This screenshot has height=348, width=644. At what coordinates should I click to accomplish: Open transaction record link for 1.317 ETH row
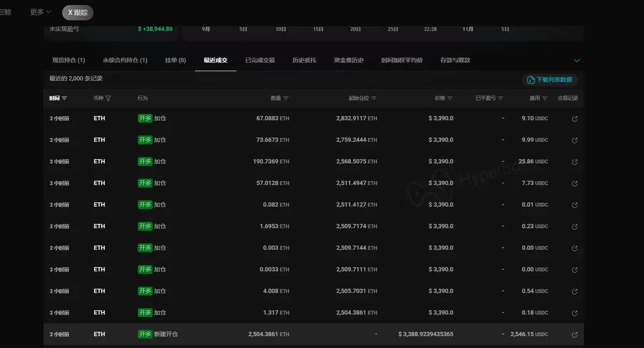(575, 313)
